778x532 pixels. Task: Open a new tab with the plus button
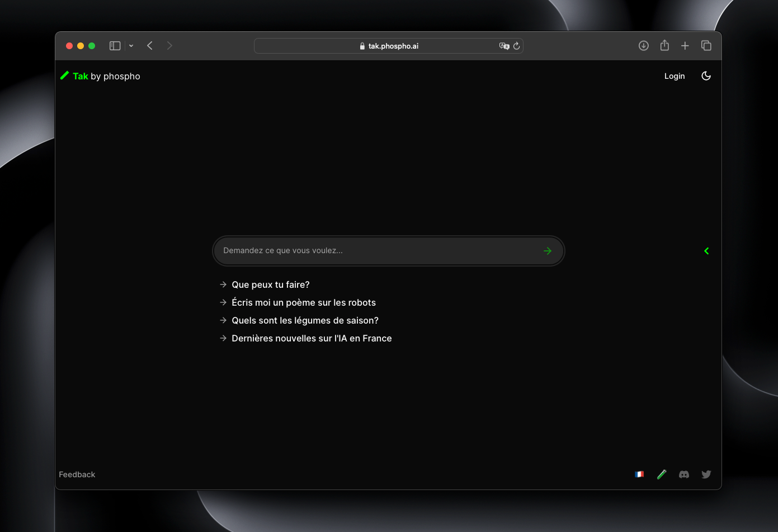[x=685, y=45]
